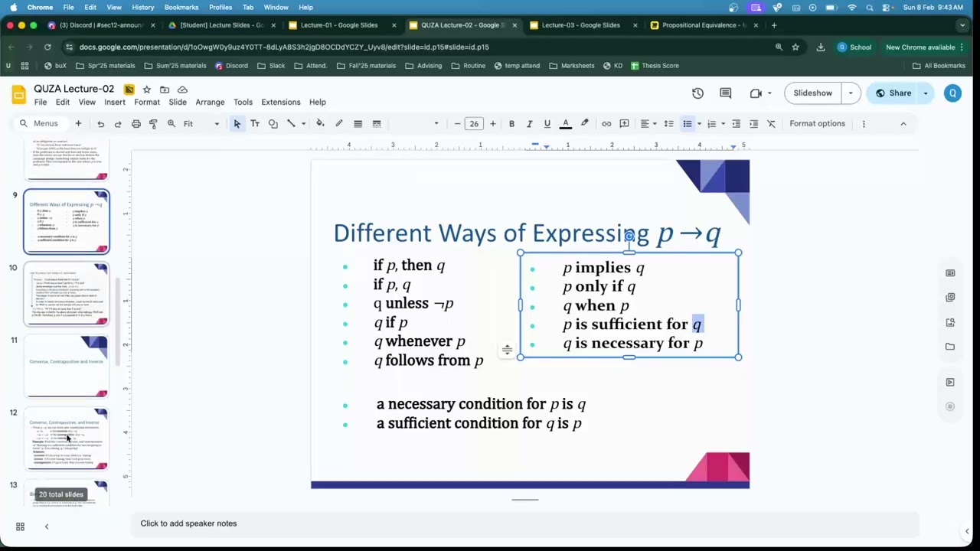Insert a link

606,123
